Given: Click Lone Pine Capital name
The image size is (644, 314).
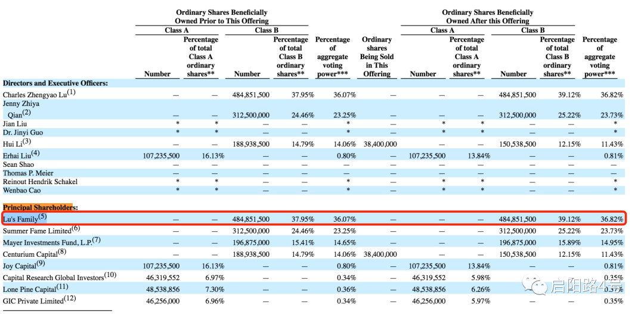Looking at the screenshot, I should click(36, 288).
